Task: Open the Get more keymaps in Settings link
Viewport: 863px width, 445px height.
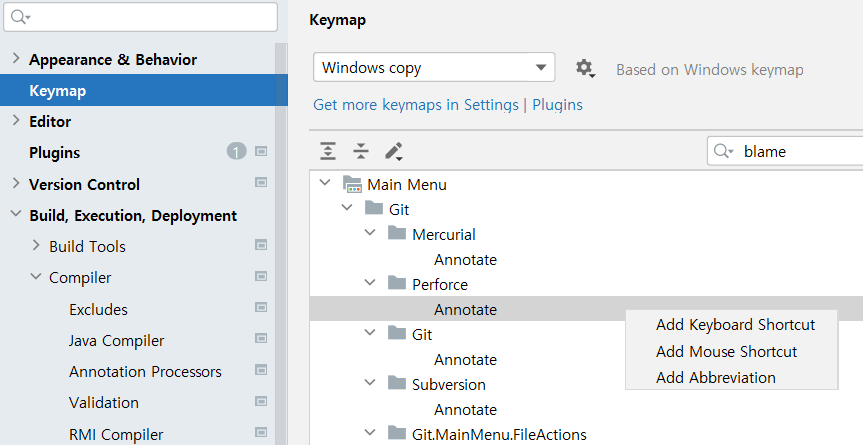Action: tap(416, 105)
